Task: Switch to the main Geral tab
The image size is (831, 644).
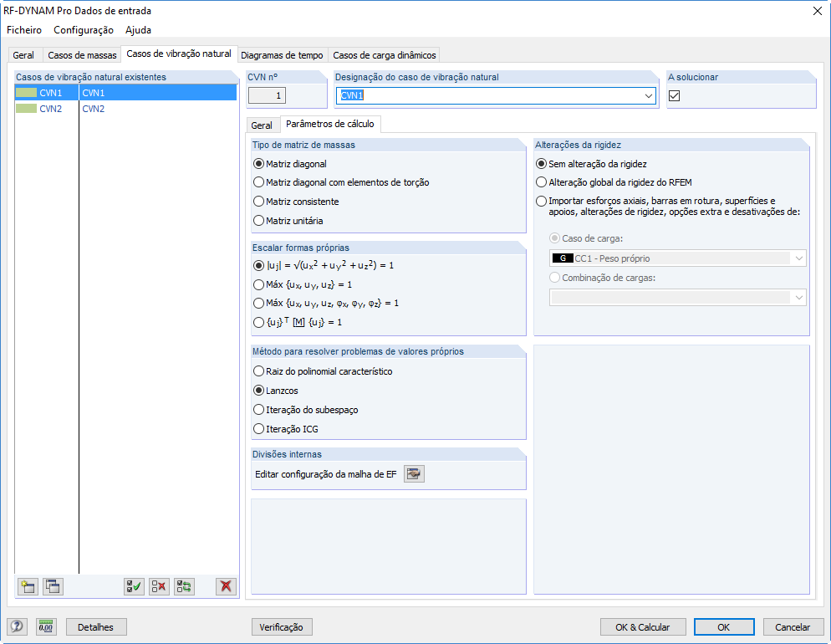Action: click(x=23, y=55)
